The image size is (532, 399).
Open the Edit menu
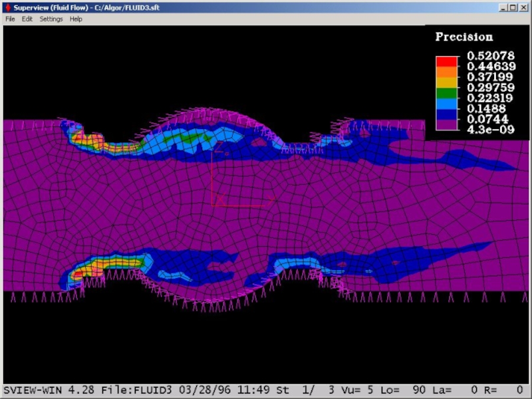27,19
